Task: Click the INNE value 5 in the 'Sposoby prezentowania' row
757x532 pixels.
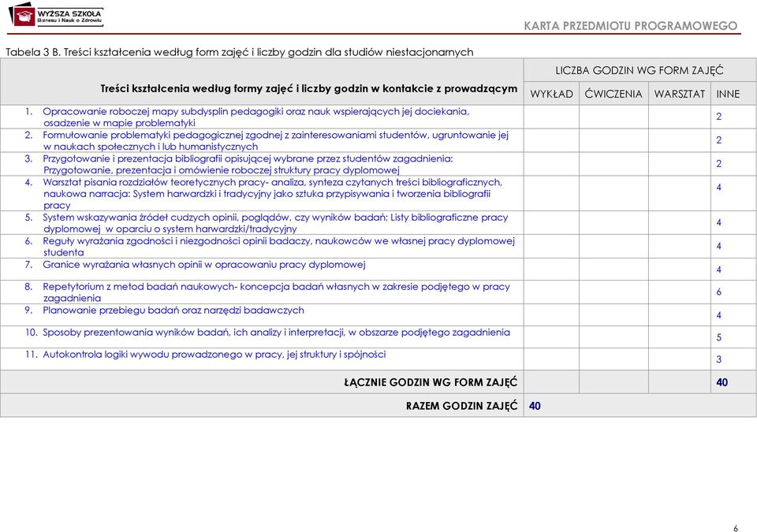Action: tap(719, 337)
